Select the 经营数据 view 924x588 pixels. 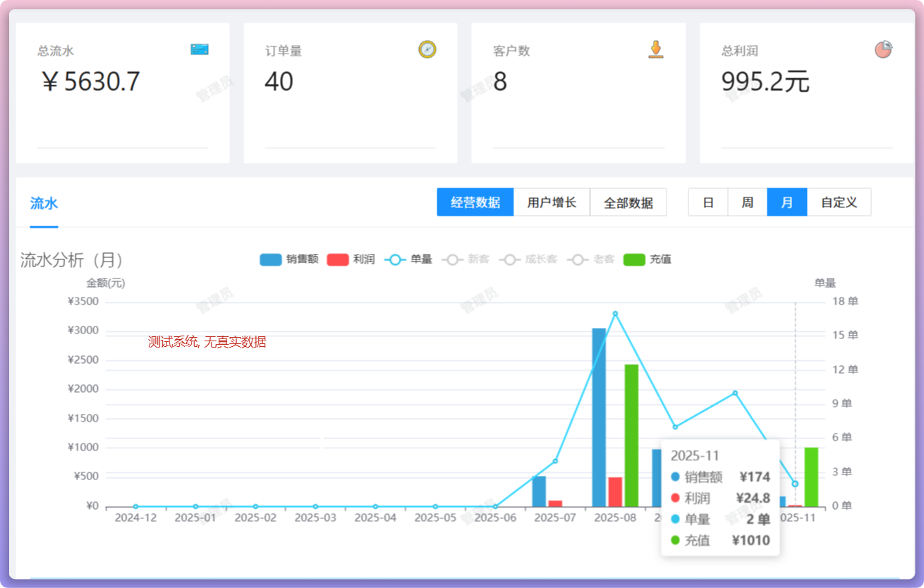[475, 202]
